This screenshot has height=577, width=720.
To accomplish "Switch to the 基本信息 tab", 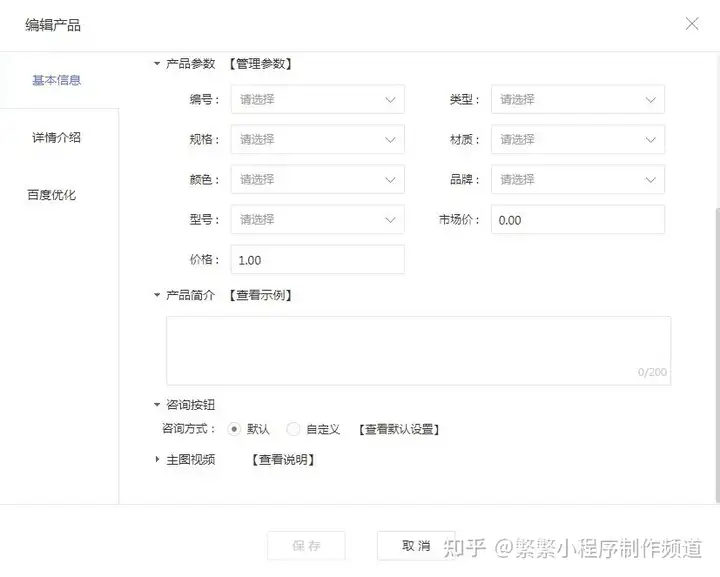I will [56, 80].
